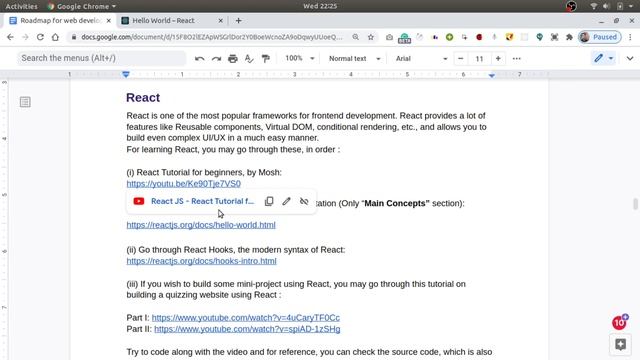Open the address bar zoom magnifier icon

(x=356, y=37)
